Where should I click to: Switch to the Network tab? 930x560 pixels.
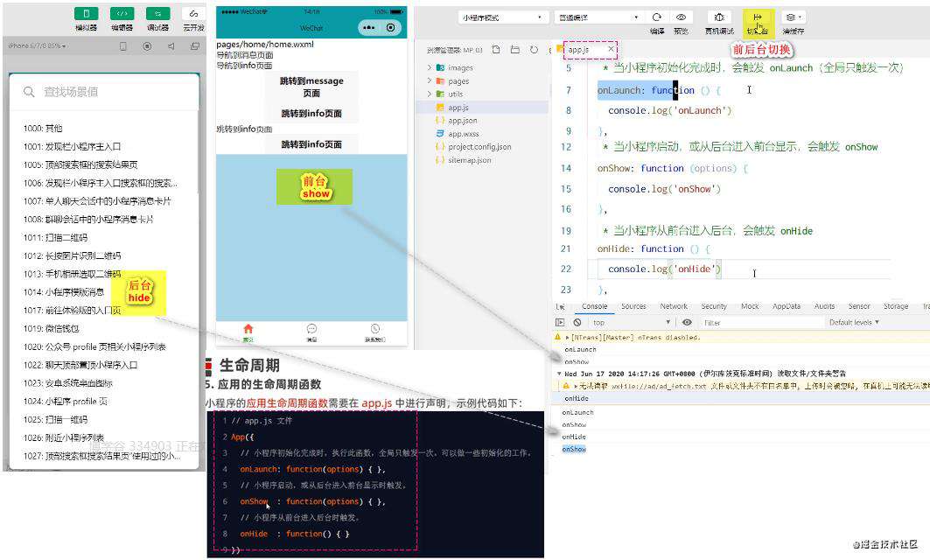(674, 306)
